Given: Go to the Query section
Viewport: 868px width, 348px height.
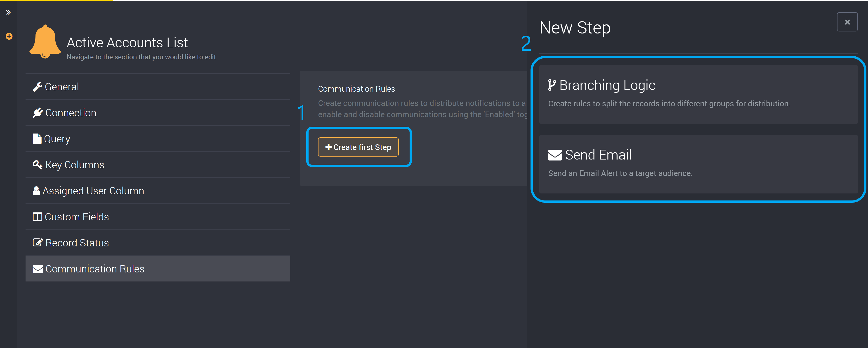Looking at the screenshot, I should point(158,139).
